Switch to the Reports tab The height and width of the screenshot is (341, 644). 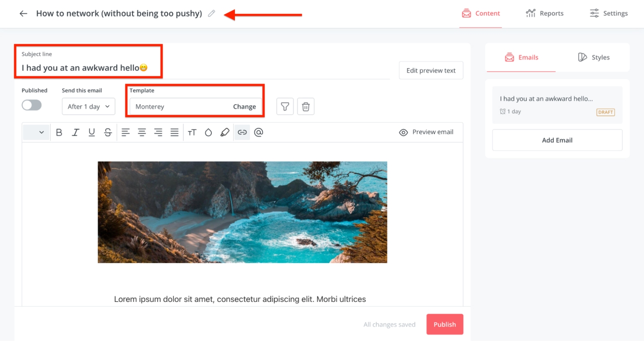[x=545, y=13]
